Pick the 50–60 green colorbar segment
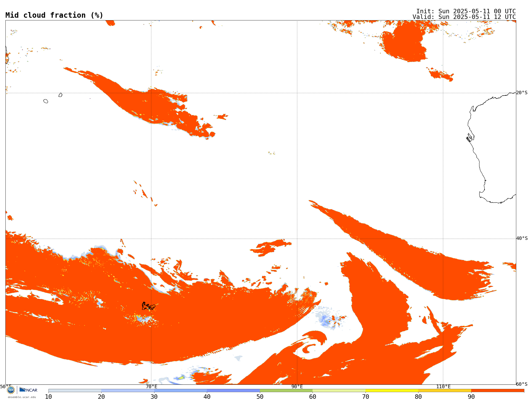532x400 pixels. tap(286, 391)
